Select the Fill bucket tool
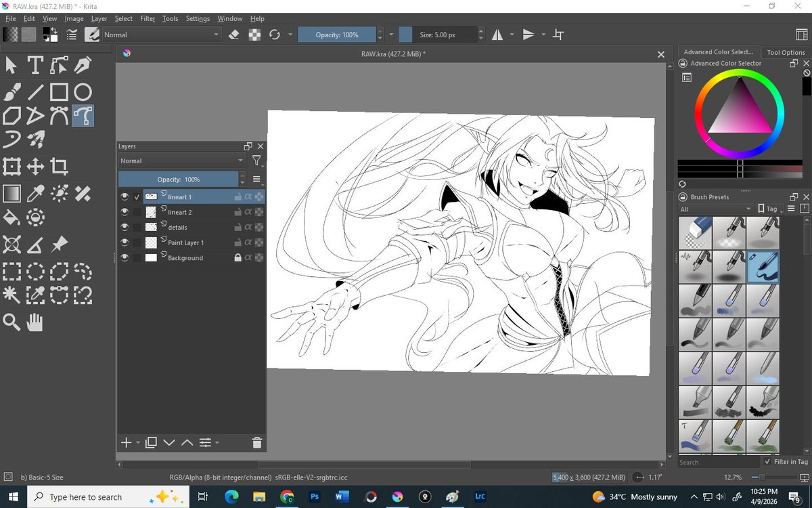 (12, 217)
